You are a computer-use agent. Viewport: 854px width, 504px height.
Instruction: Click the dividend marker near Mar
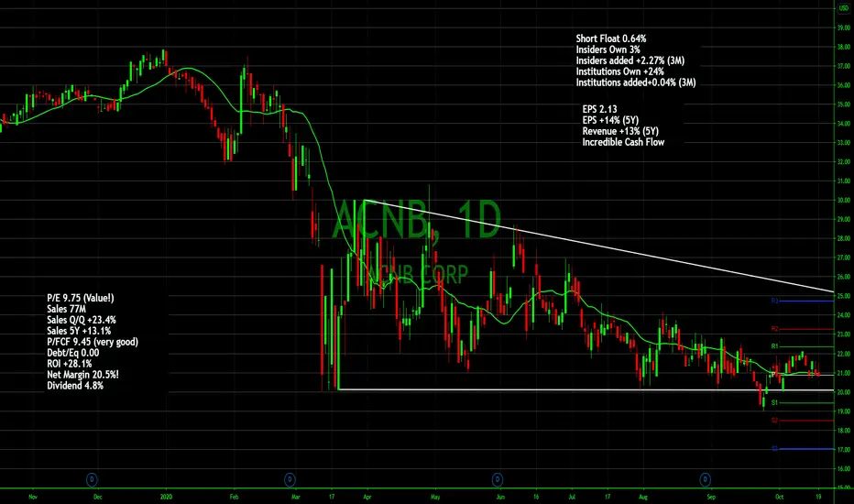pos(290,479)
